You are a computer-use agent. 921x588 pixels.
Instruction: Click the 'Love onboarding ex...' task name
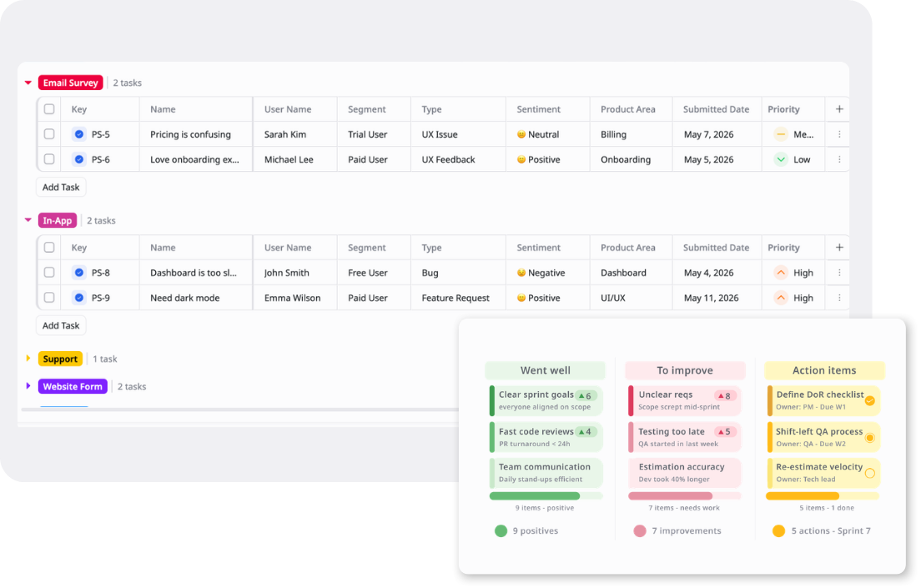pyautogui.click(x=194, y=159)
